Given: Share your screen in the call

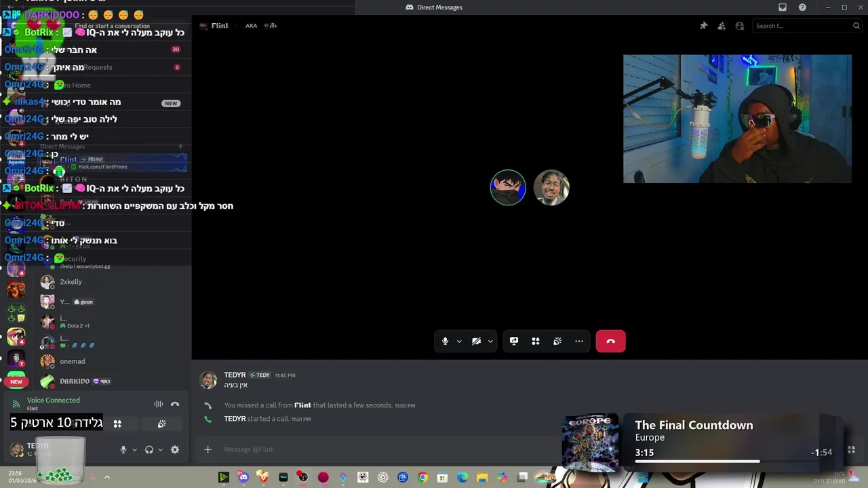Looking at the screenshot, I should (514, 341).
